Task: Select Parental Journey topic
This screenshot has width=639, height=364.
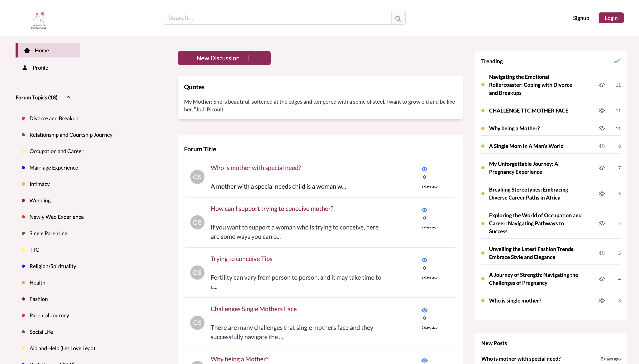Action: coord(49,315)
